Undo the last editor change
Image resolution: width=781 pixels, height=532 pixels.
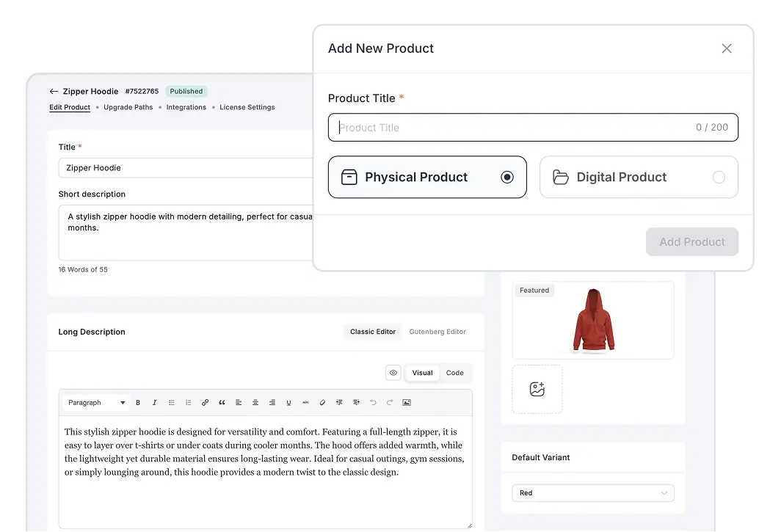(373, 402)
